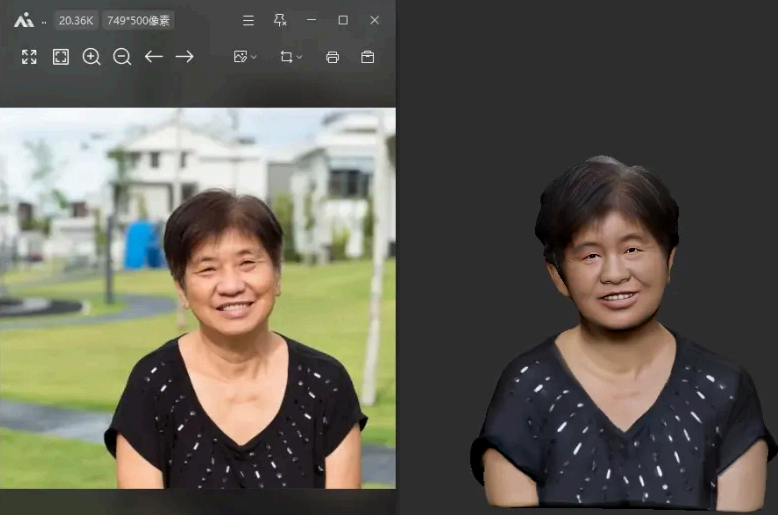The image size is (778, 515).
Task: Click the image edit tool icon
Action: [240, 57]
